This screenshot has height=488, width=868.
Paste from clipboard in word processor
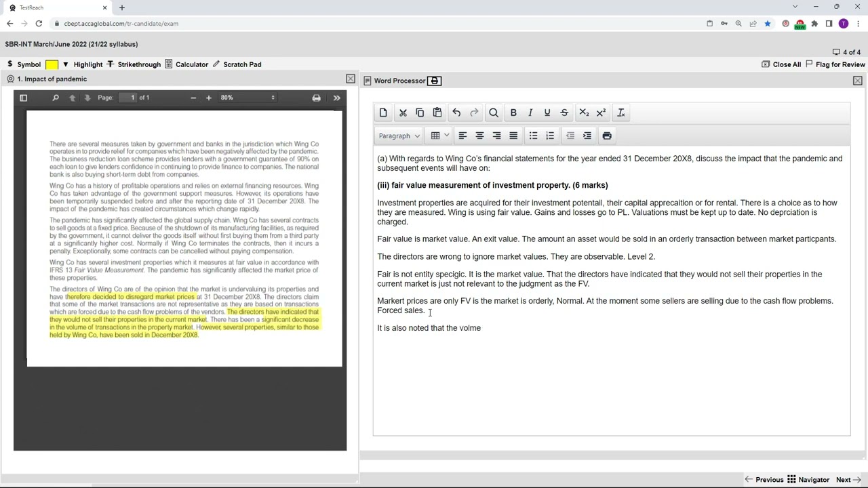point(437,113)
